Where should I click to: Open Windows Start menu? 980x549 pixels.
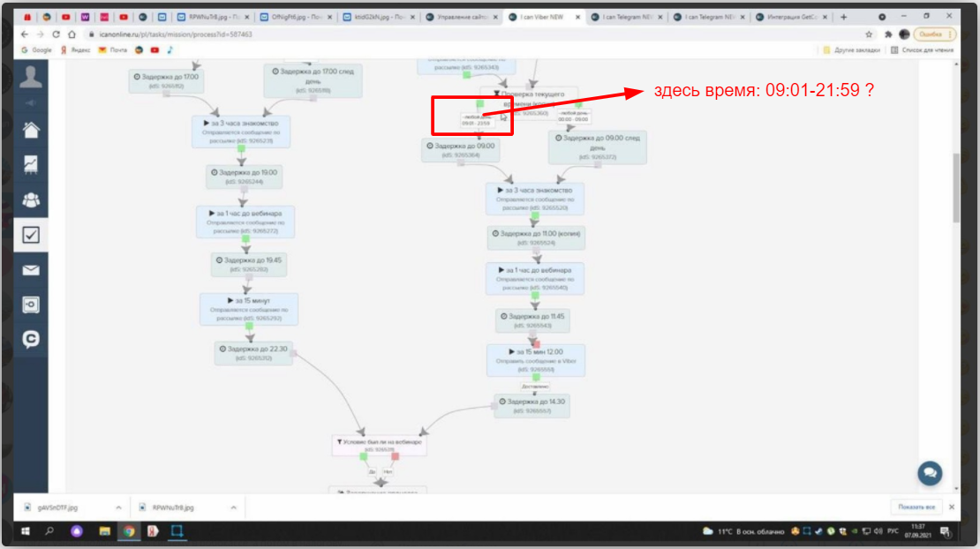pos(26,530)
